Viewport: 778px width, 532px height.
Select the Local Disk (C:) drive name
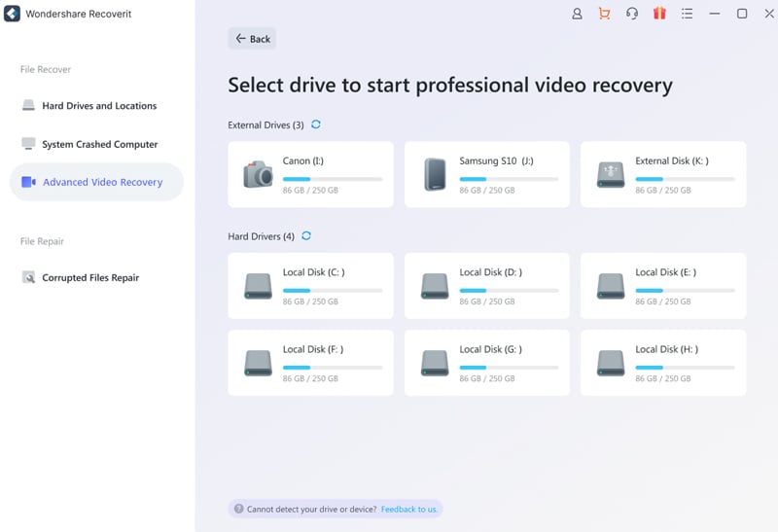(313, 272)
